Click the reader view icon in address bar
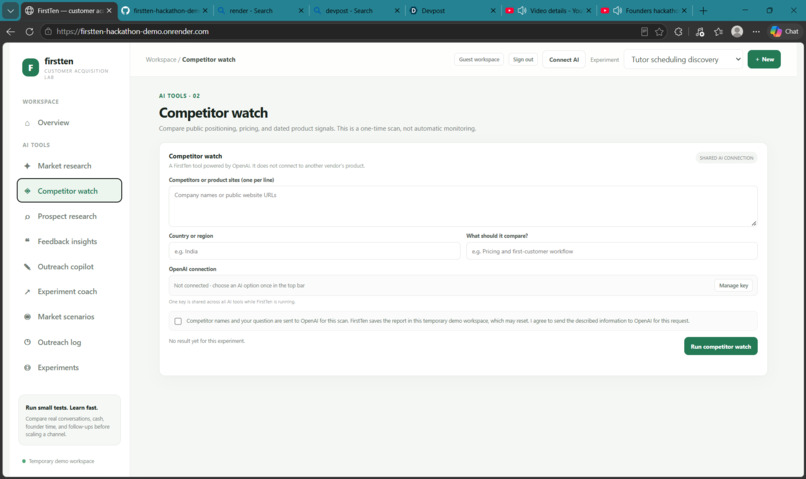The height and width of the screenshot is (479, 806). 644,32
